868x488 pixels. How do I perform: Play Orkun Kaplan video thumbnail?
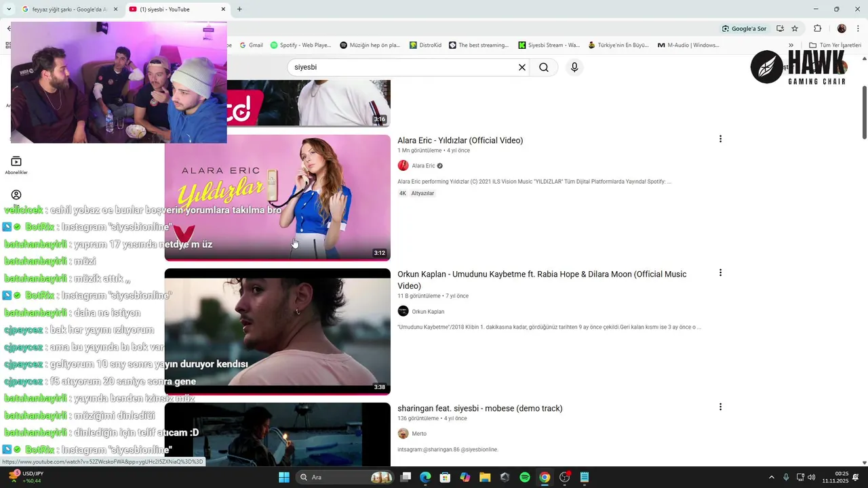pos(277,331)
